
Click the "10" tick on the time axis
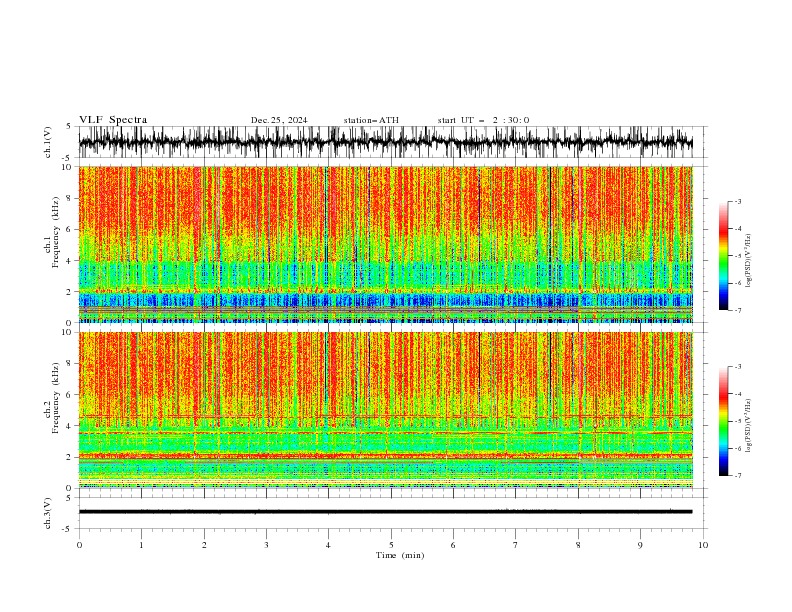703,545
